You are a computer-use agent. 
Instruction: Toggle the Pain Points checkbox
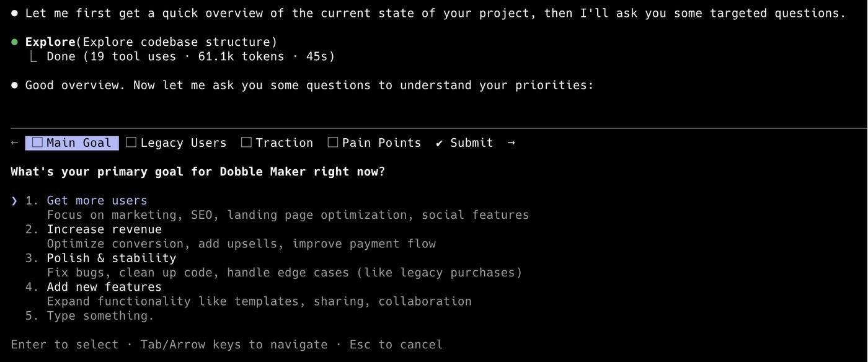point(333,143)
